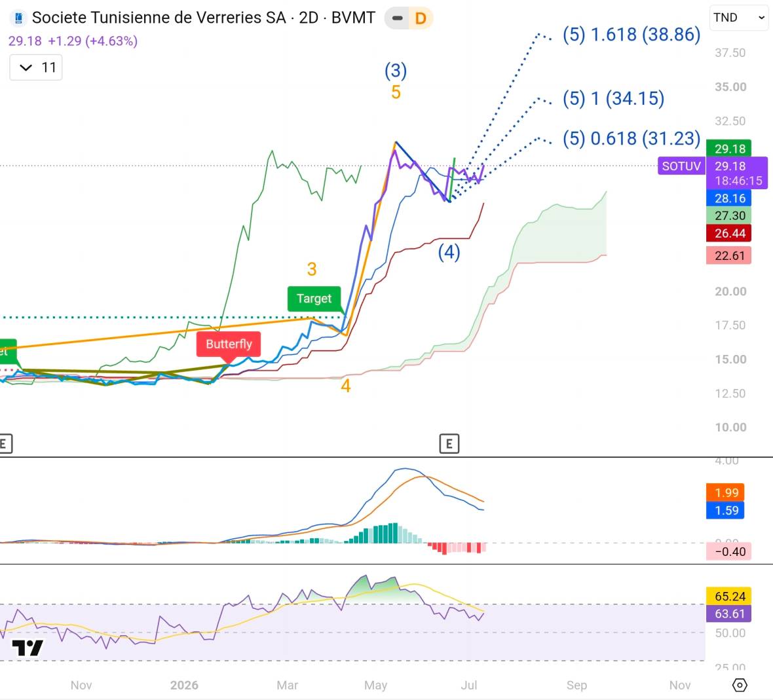
Task: Click the blue (3) wave label
Action: coord(396,71)
